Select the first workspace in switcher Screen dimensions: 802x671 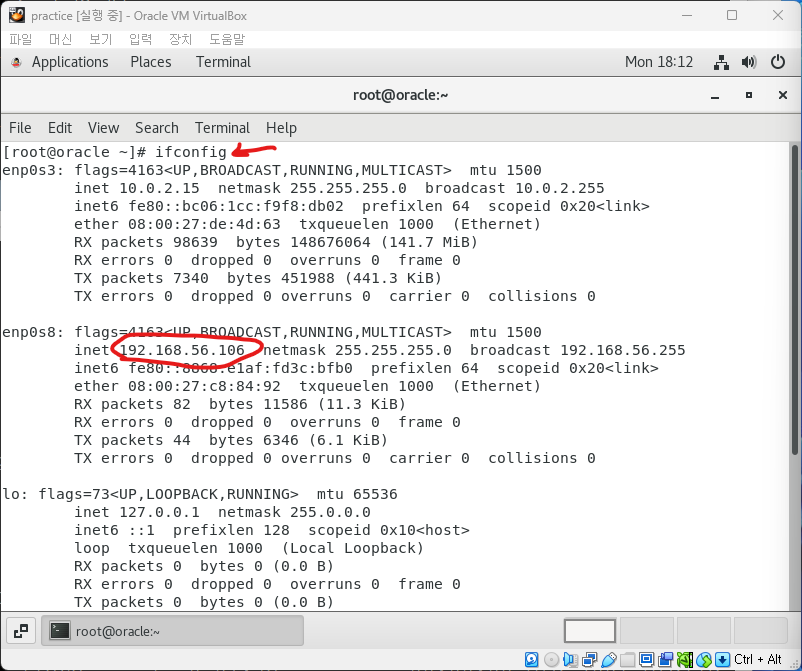click(590, 631)
